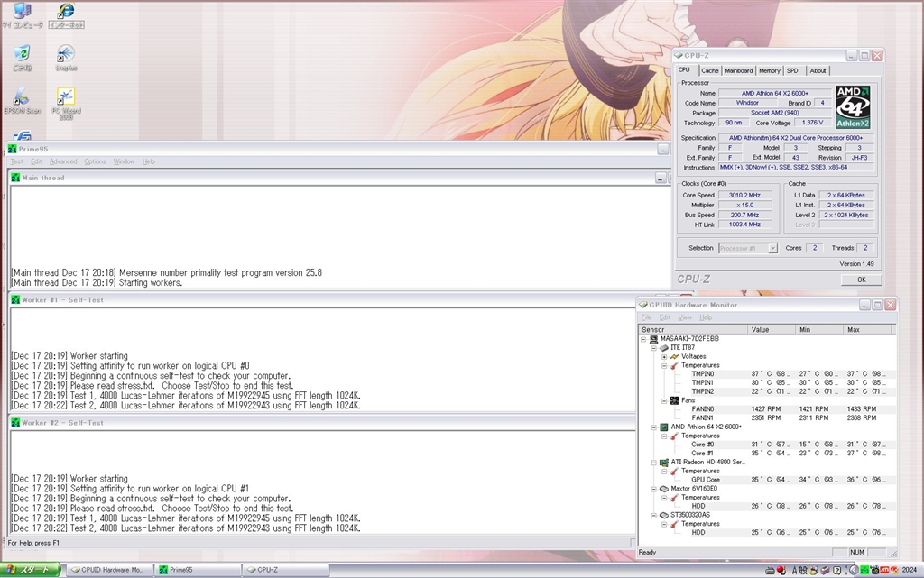Open the Test menu in Prime95
924x578 pixels.
(16, 161)
